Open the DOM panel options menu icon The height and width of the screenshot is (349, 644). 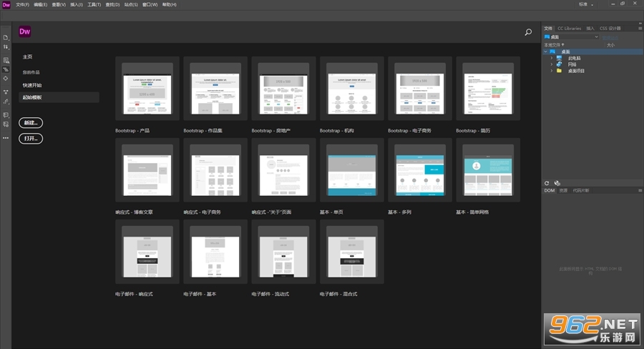640,190
